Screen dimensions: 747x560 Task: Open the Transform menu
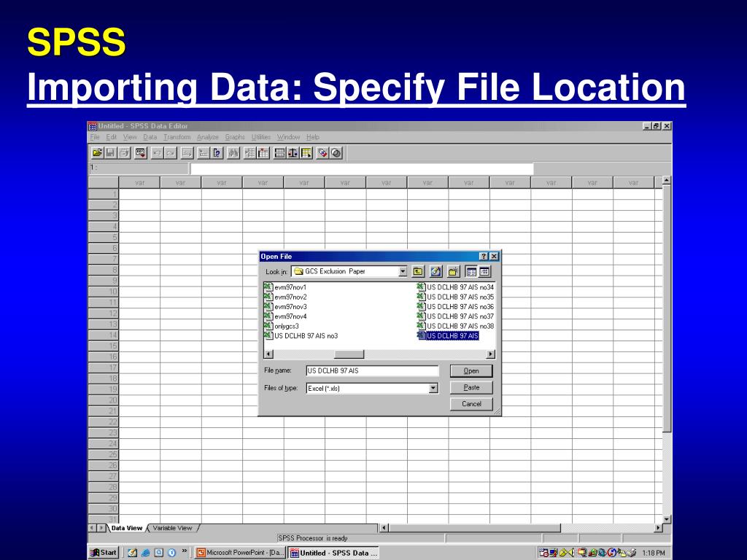[x=177, y=137]
